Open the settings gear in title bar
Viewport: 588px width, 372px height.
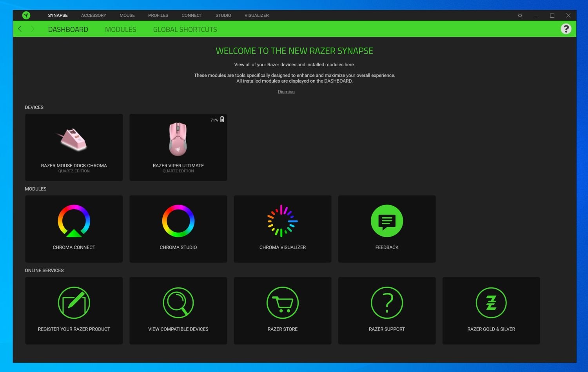[520, 16]
